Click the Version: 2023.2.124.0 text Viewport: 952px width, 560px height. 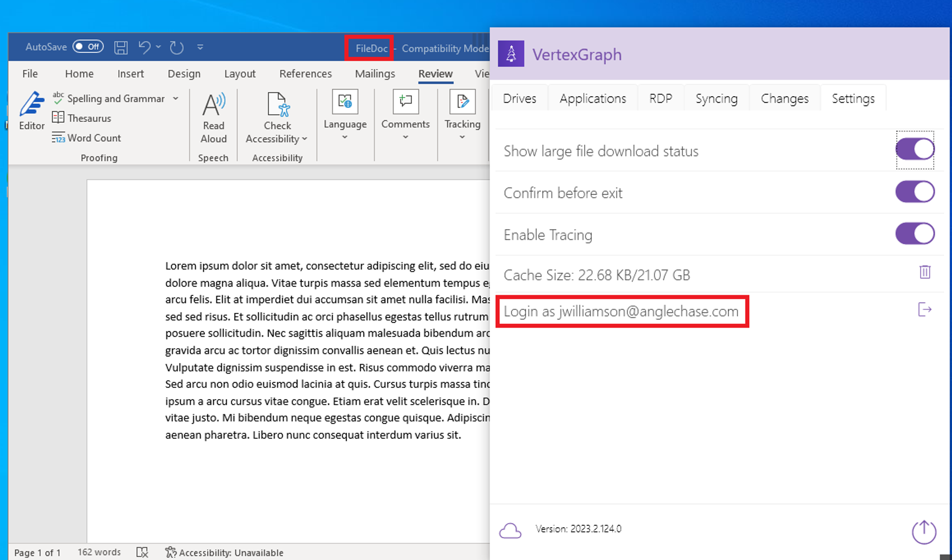point(578,529)
